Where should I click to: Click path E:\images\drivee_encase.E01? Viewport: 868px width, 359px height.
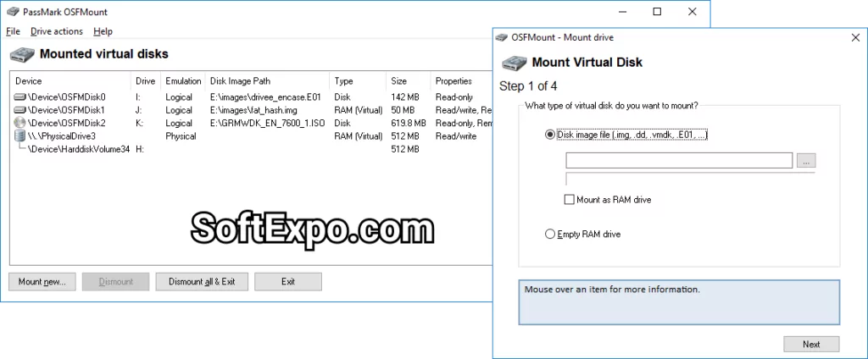click(x=265, y=97)
